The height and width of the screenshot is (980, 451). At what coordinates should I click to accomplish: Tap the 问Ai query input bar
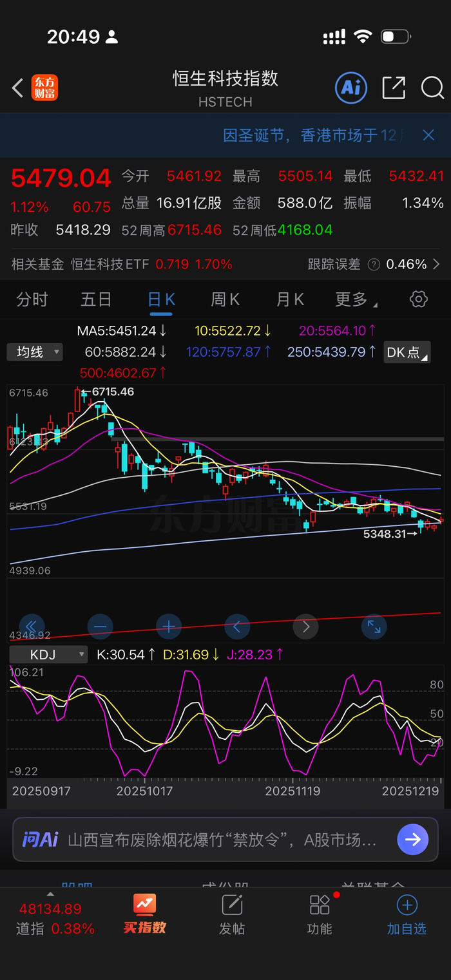225,840
